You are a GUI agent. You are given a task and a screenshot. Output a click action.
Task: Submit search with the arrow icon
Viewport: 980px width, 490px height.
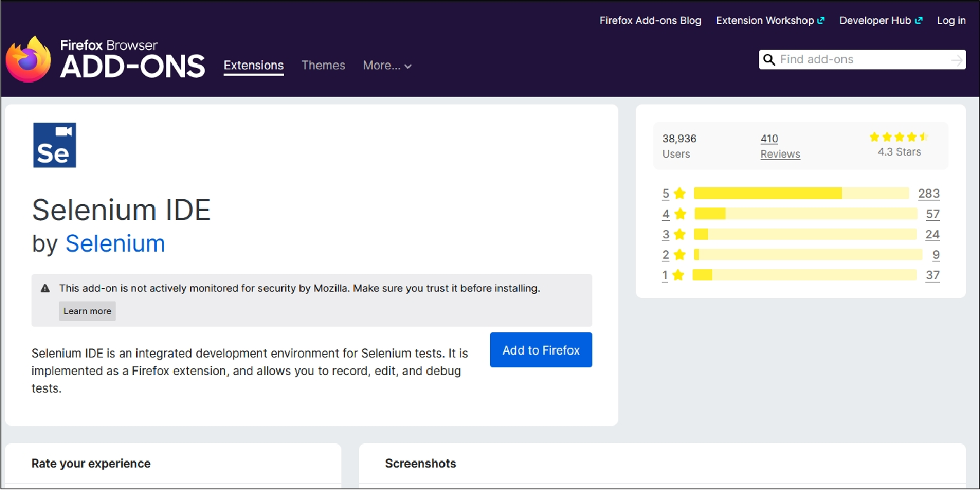pyautogui.click(x=957, y=60)
